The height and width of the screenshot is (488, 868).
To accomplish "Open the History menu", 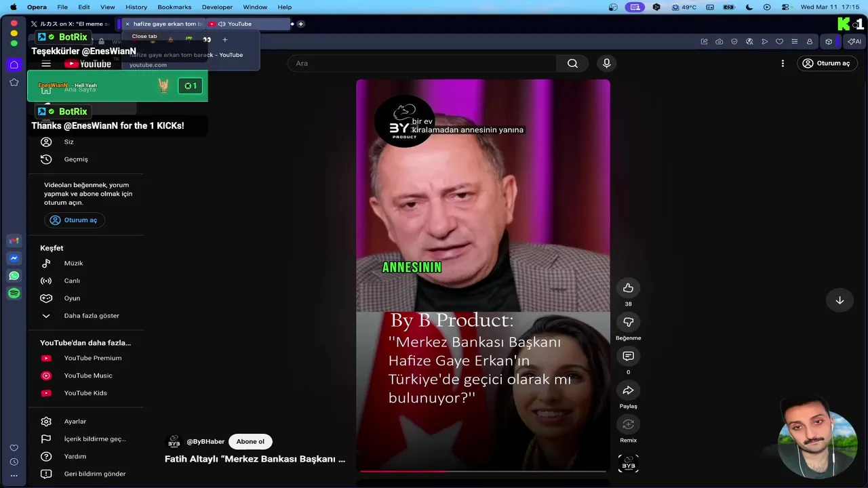I will 136,7.
